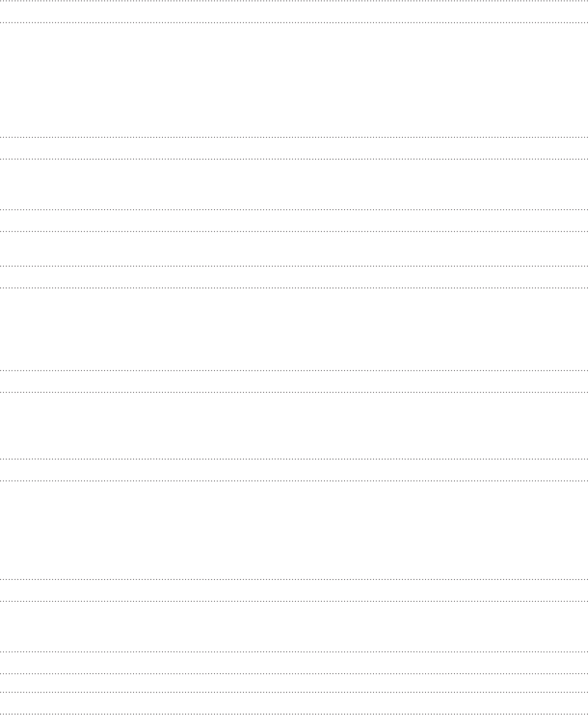This screenshot has height=715, width=588.
Task: Click the twelfth dotted line from top
Action: pos(294,480)
